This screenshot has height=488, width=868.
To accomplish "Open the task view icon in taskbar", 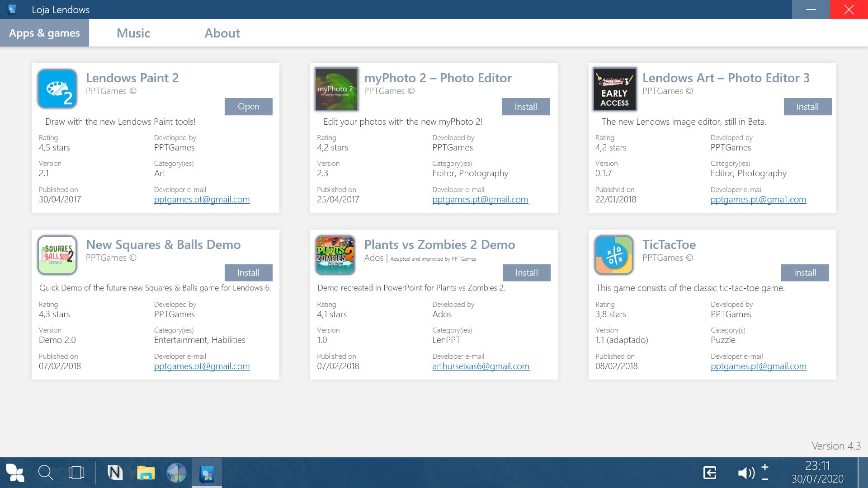I will coord(76,473).
